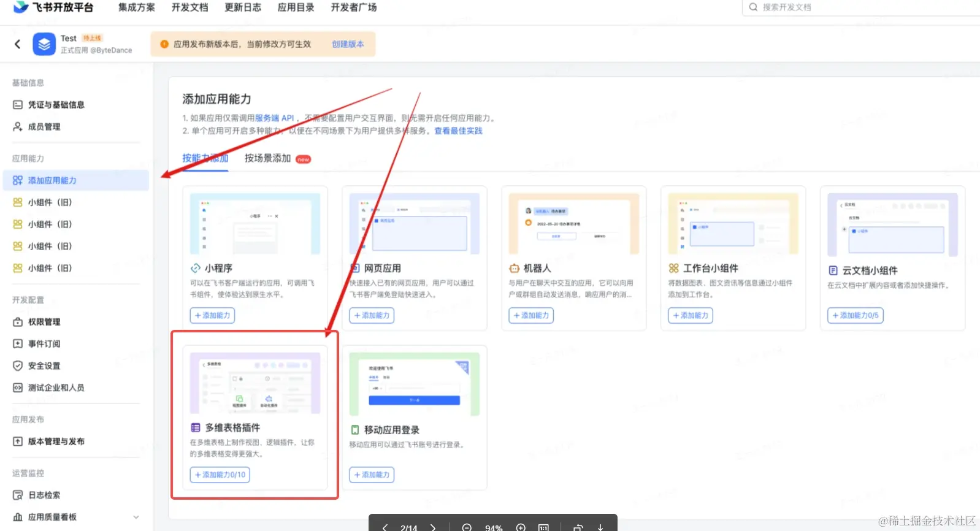The height and width of the screenshot is (531, 980).
Task: Add capability on the 机器人 card
Action: (531, 315)
